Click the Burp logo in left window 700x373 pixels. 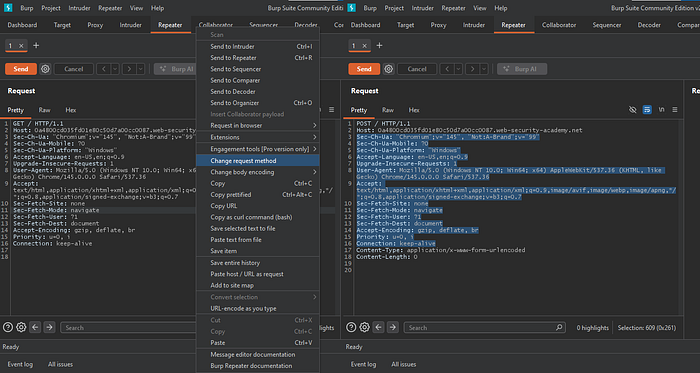click(x=8, y=8)
